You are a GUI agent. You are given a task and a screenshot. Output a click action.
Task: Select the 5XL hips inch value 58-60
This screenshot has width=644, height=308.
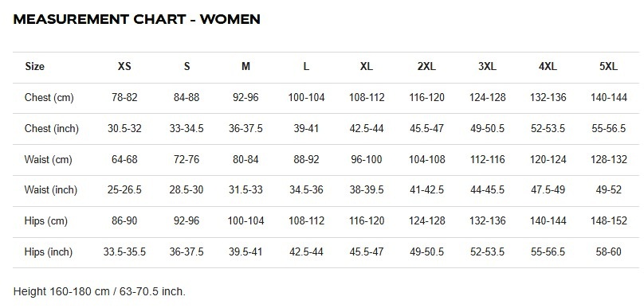pyautogui.click(x=609, y=251)
